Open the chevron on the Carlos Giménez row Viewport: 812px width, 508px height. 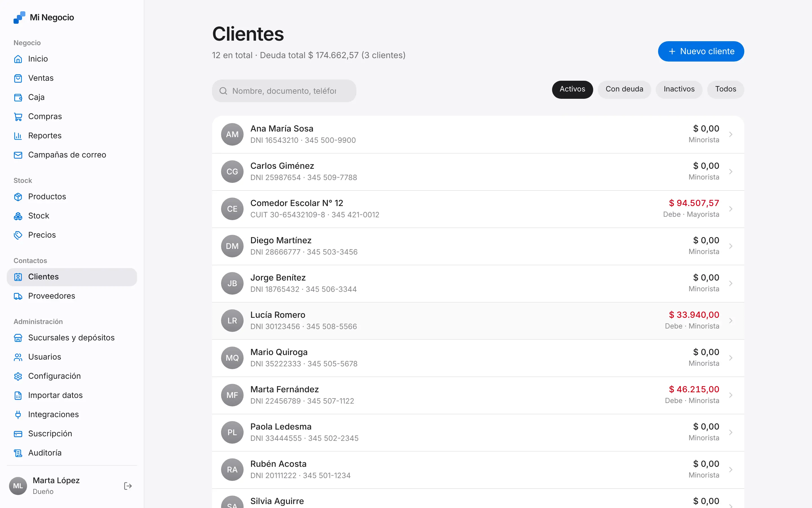tap(731, 172)
